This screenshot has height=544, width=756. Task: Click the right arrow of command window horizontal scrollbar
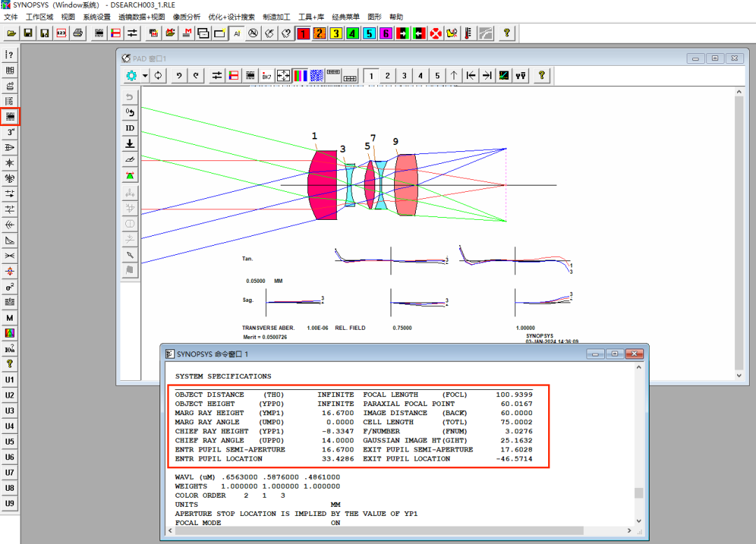pyautogui.click(x=629, y=531)
